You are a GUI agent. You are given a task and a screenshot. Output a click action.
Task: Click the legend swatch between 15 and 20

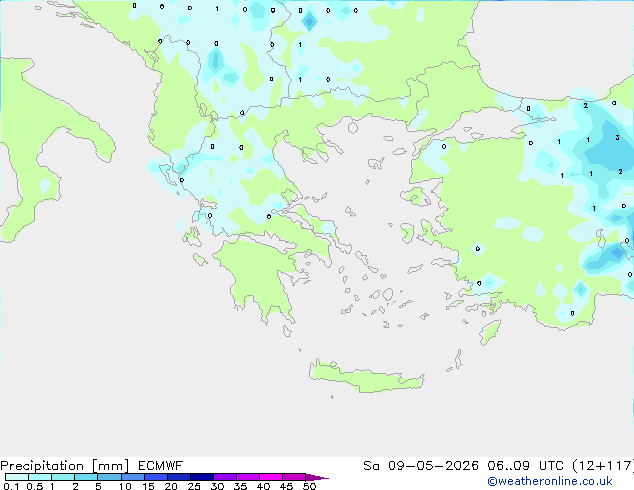pos(156,477)
